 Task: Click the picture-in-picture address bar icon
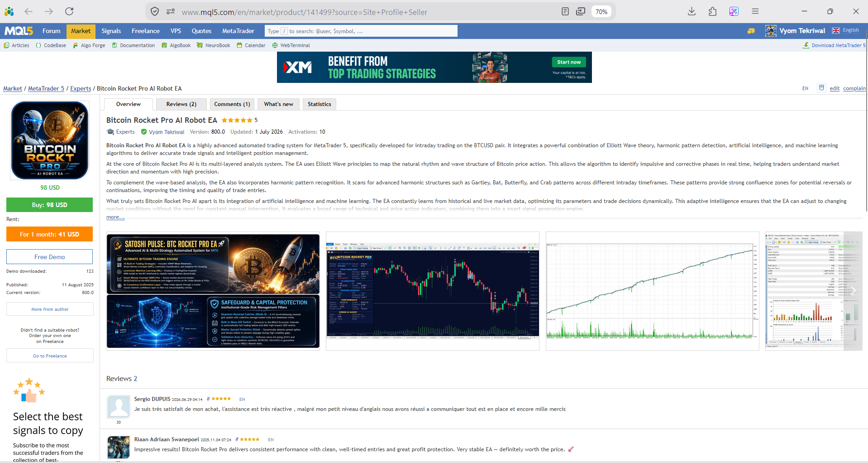tap(581, 12)
